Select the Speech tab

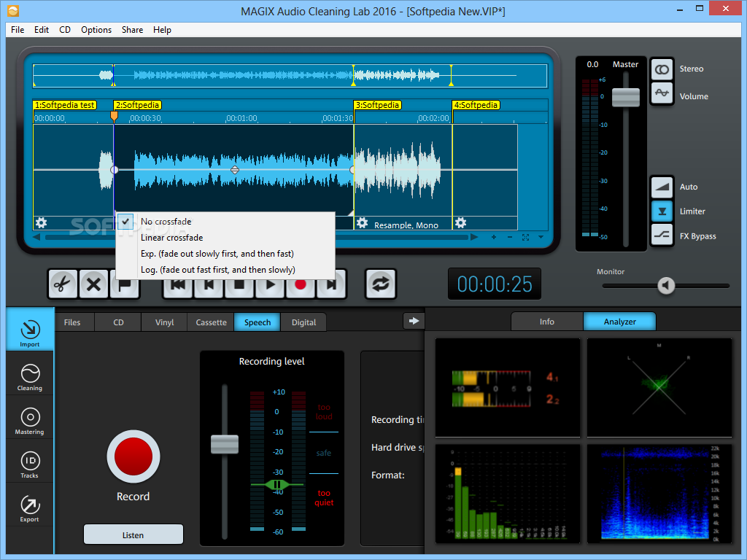258,322
